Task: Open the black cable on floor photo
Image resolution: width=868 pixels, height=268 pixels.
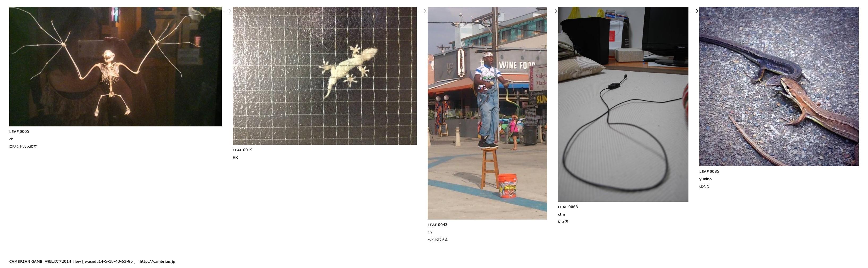Action: 623,104
